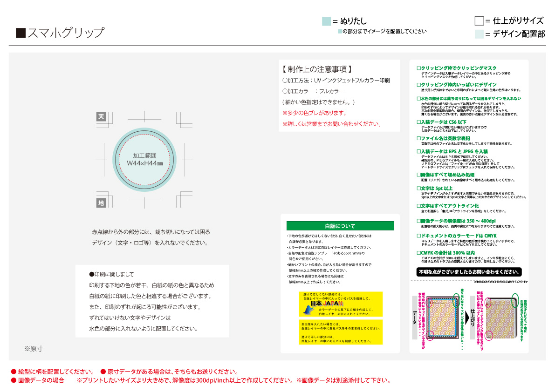Click the 仕上がりサイズ white legend box

tap(479, 21)
